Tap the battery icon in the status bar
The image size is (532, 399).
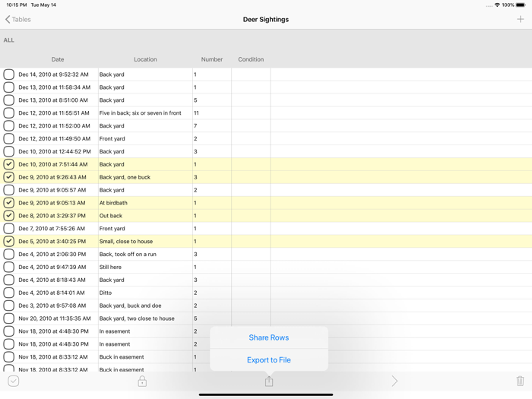coord(521,5)
